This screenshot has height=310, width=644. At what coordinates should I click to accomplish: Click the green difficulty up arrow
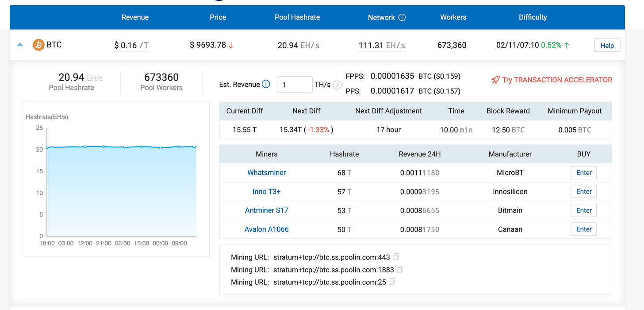(x=567, y=45)
